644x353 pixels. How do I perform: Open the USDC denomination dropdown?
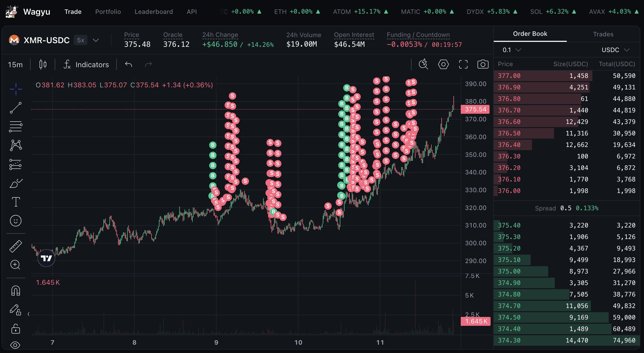(x=615, y=50)
